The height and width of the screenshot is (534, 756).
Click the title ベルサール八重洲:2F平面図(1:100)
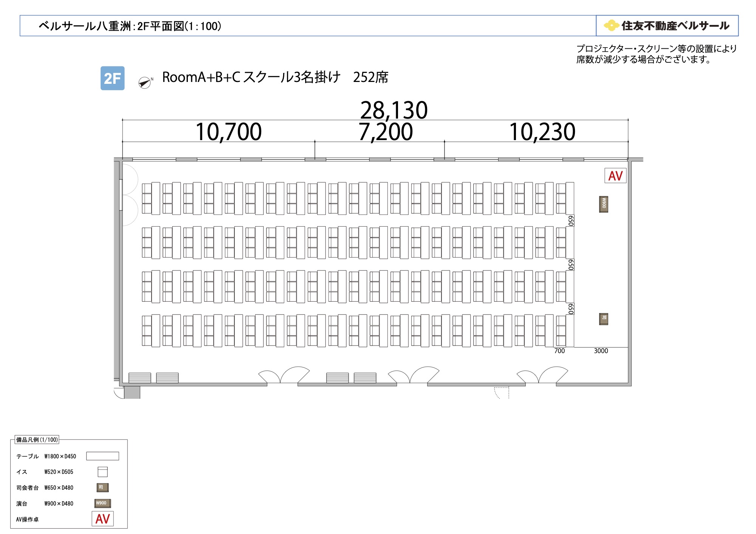tap(130, 26)
